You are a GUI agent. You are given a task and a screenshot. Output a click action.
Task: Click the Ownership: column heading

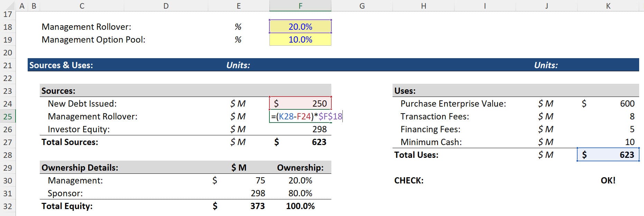[x=300, y=168]
